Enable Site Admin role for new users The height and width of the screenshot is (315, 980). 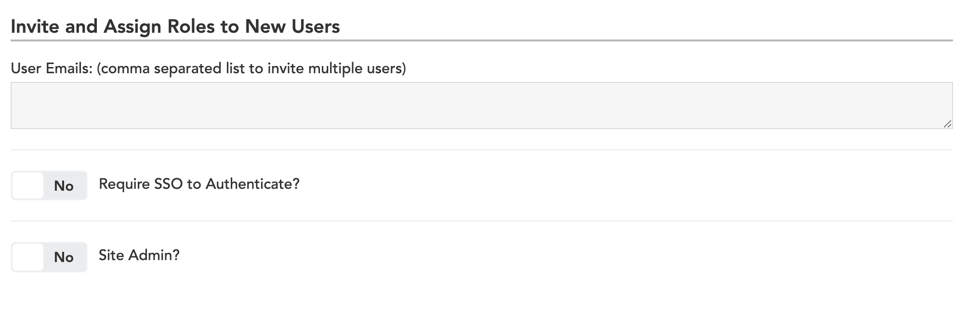point(49,257)
